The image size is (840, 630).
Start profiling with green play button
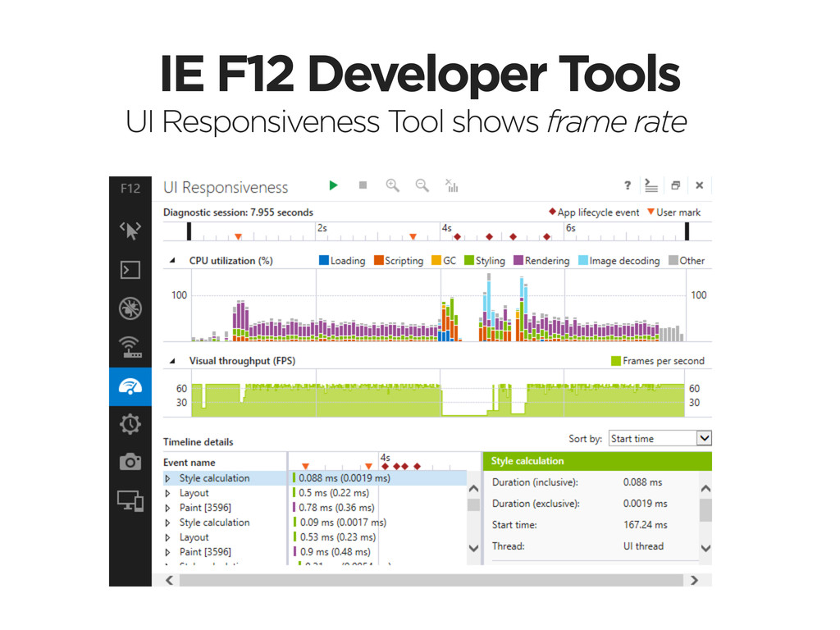click(x=333, y=186)
